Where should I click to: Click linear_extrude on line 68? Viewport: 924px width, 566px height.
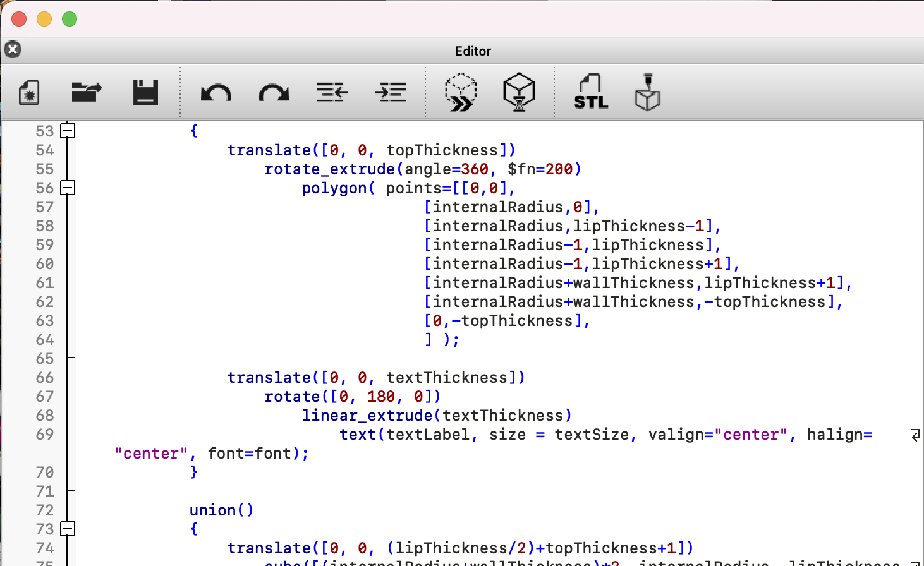click(367, 416)
